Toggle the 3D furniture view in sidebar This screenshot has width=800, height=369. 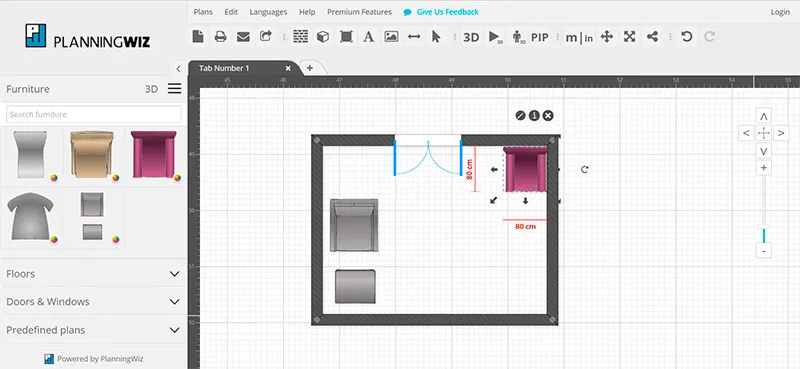151,89
